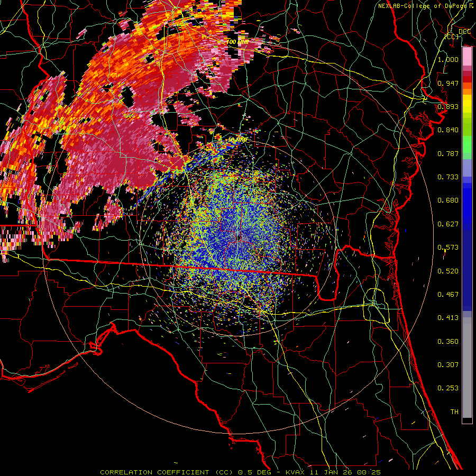Click the 50 NM range ring label
This screenshot has width=476, height=476.
tap(237, 140)
